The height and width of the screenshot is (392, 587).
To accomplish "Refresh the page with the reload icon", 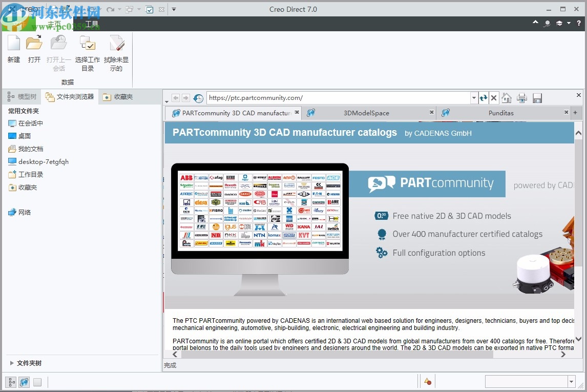I will 484,98.
